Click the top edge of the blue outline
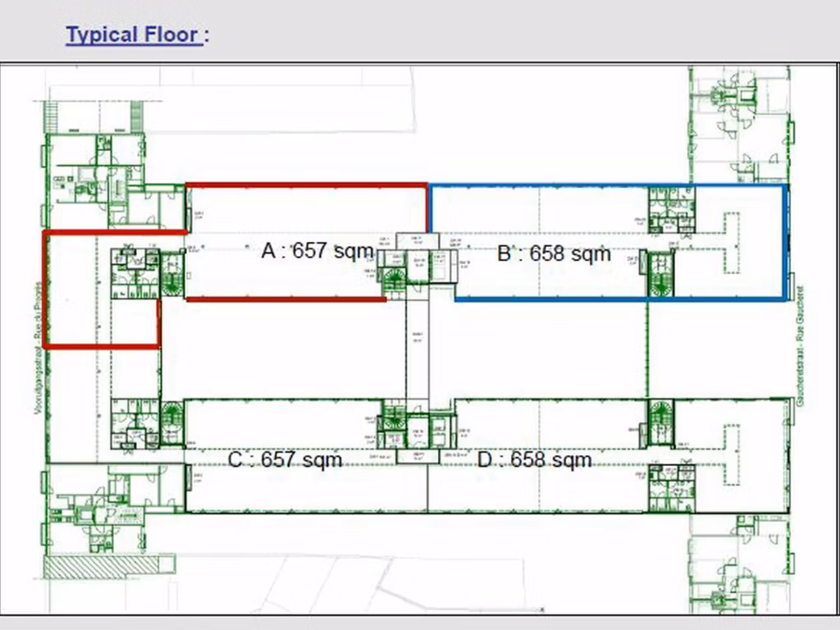 coord(607,185)
